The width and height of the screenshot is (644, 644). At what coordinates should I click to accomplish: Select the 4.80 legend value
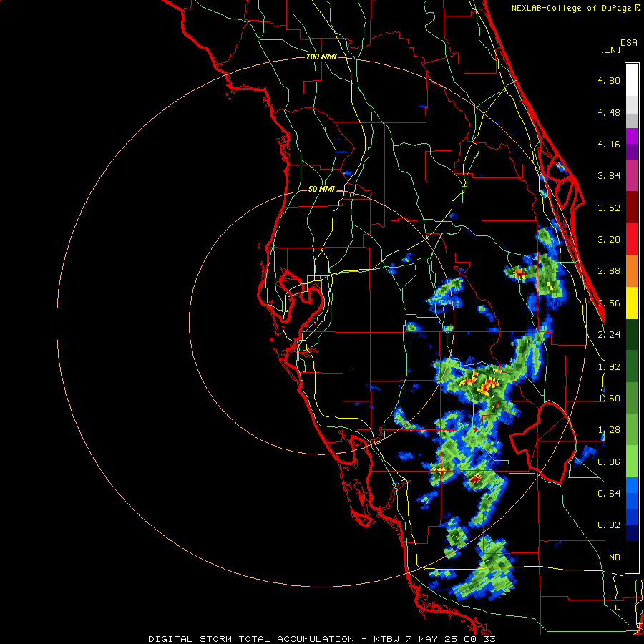tap(609, 80)
